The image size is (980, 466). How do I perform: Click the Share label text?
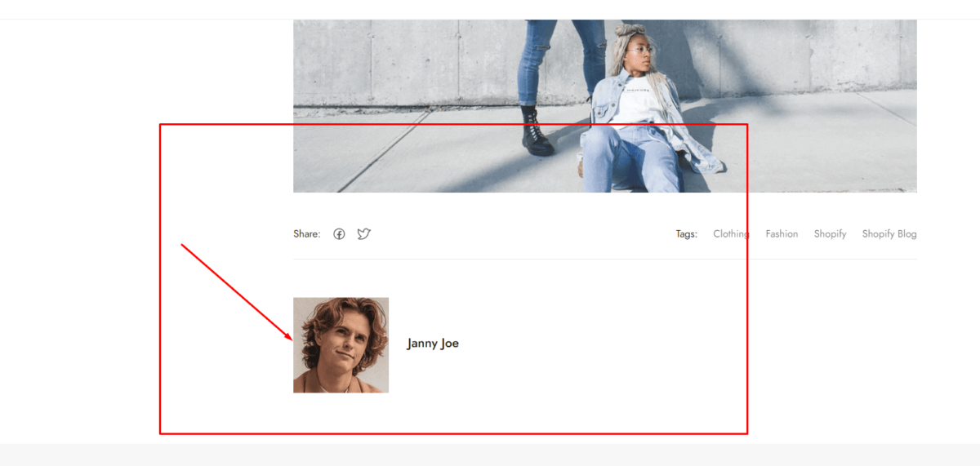(x=306, y=234)
